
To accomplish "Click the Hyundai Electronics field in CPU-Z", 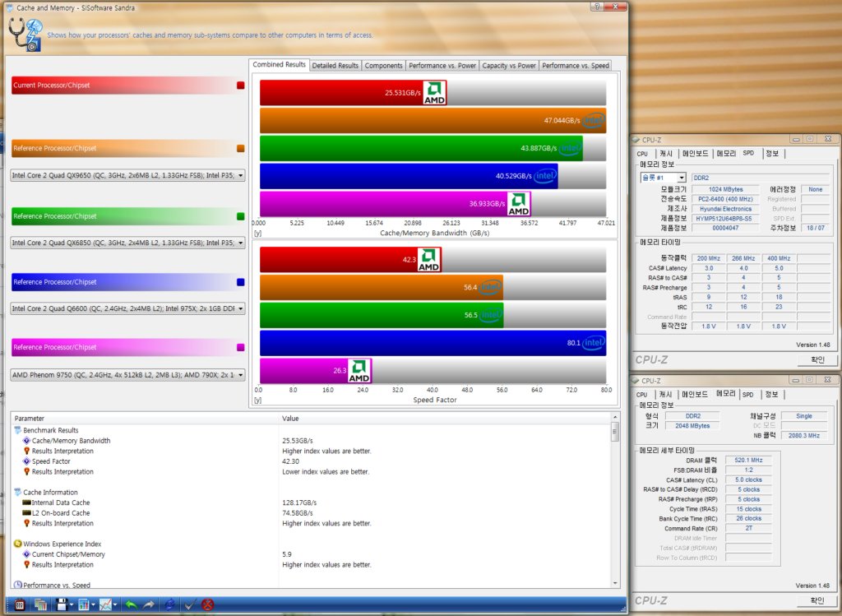I will (725, 209).
